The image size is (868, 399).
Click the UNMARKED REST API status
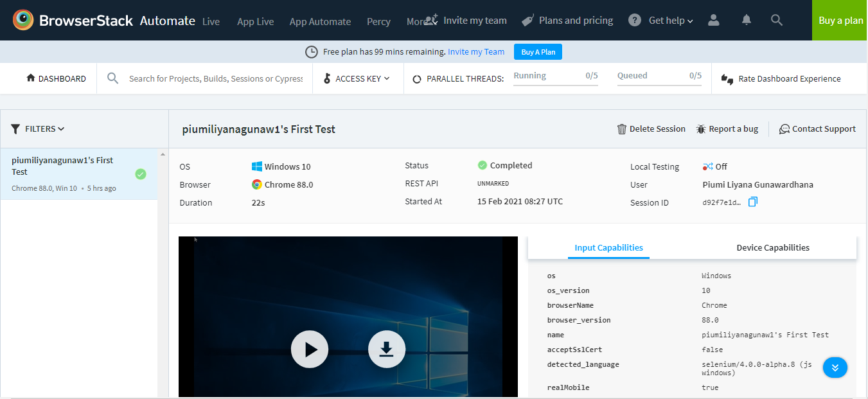pyautogui.click(x=493, y=184)
